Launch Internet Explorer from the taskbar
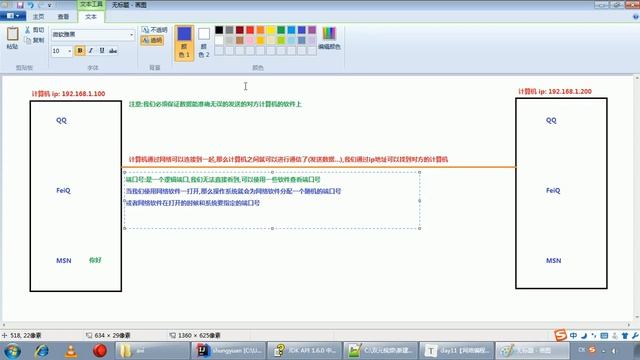 [x=42, y=351]
